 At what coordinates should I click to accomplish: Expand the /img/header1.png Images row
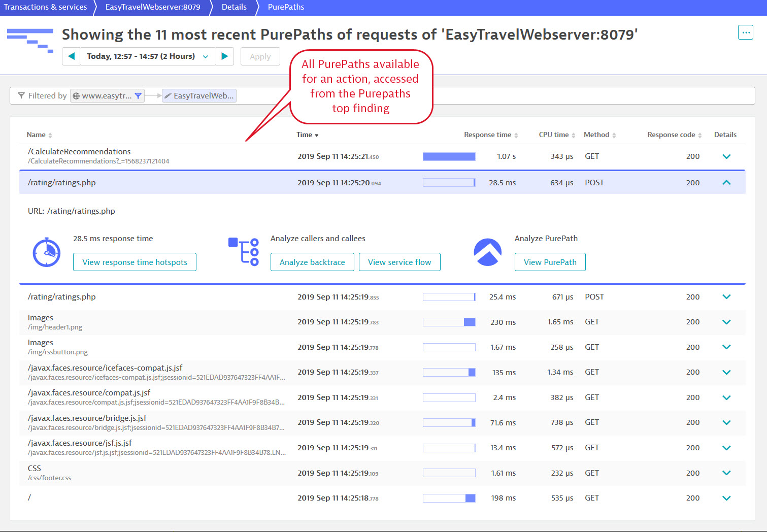coord(726,322)
